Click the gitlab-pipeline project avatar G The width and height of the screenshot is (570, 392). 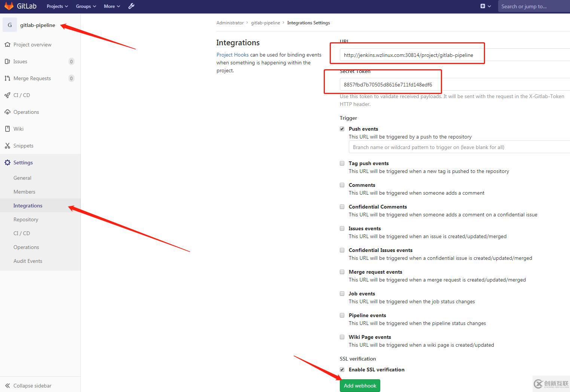pyautogui.click(x=10, y=25)
